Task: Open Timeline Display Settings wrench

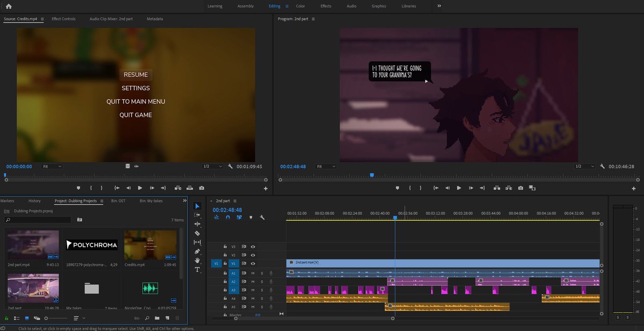Action: click(262, 218)
